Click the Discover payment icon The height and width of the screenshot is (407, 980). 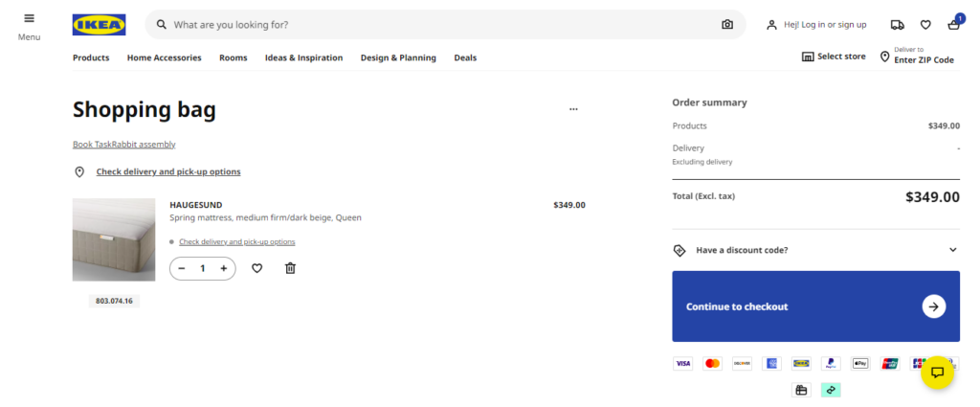coord(742,364)
